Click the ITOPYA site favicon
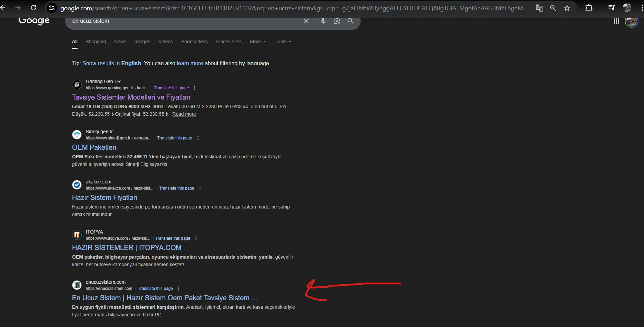This screenshot has width=644, height=327. tap(77, 235)
